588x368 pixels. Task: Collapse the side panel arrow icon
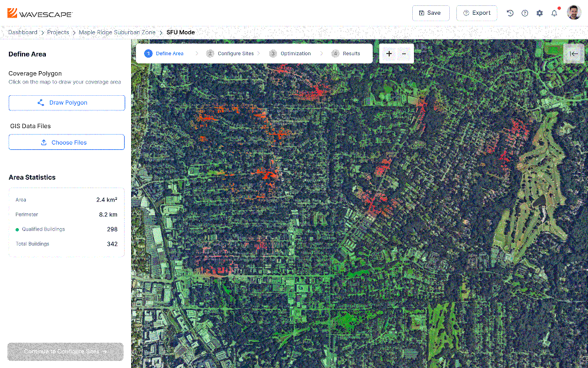point(574,53)
